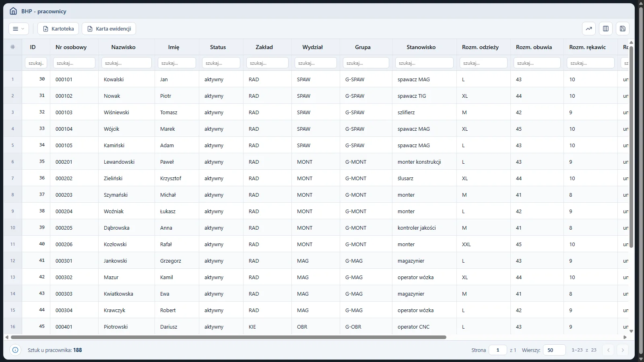Open the column layout icon
This screenshot has height=362, width=644.
pyautogui.click(x=606, y=29)
